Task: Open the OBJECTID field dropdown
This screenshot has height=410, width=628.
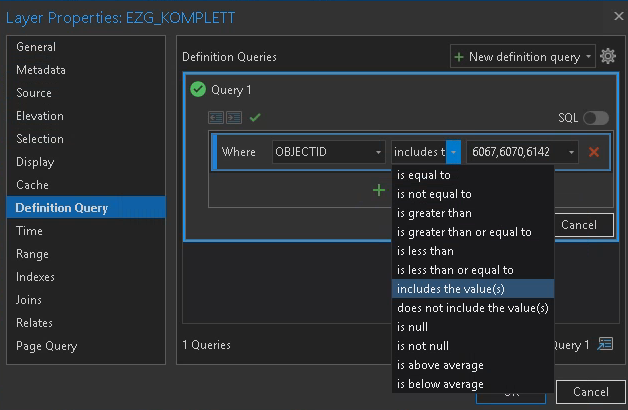Action: (x=329, y=152)
